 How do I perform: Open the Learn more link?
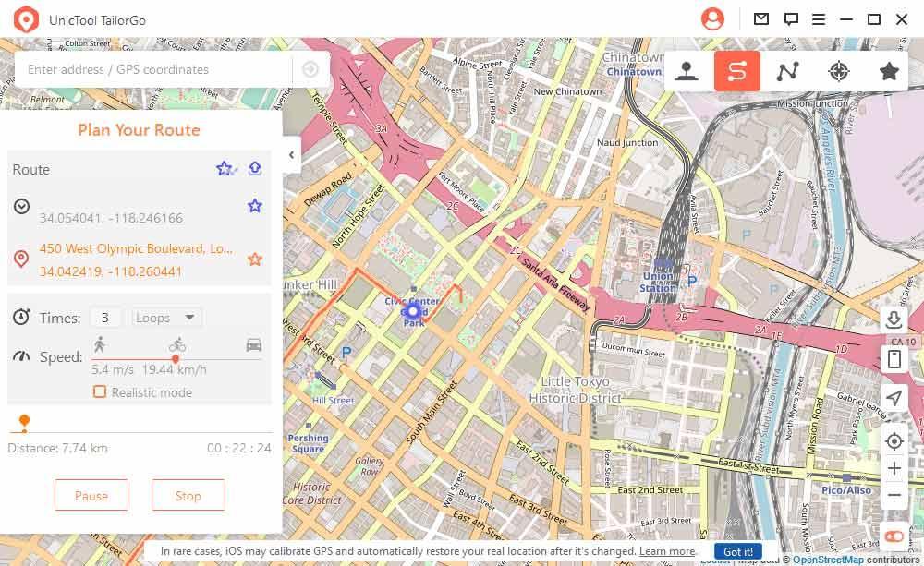coord(667,551)
